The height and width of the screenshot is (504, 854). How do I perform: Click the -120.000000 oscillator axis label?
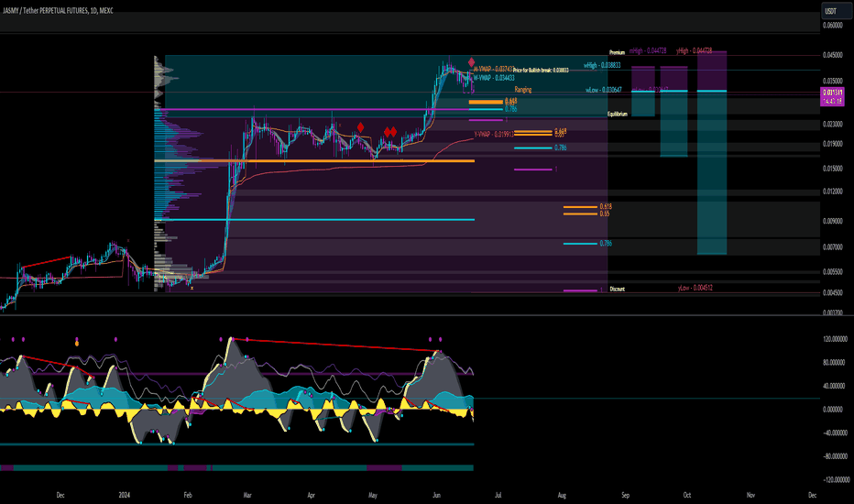coord(835,479)
